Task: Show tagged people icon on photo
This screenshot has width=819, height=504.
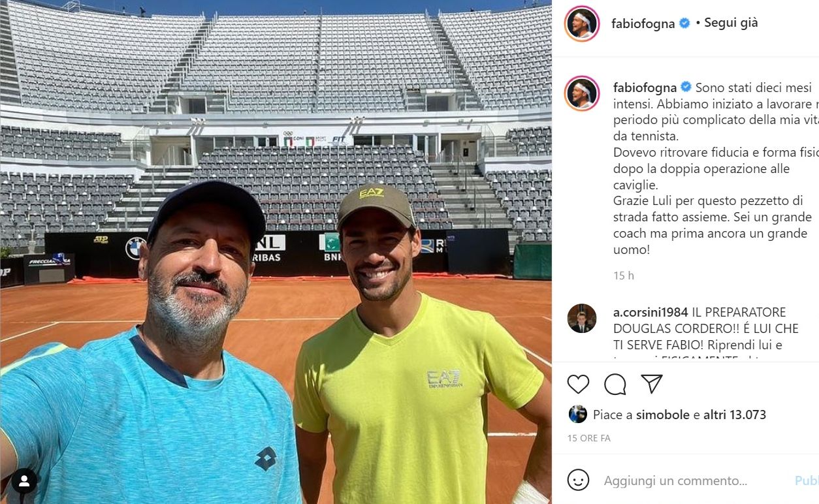Action: pyautogui.click(x=24, y=481)
